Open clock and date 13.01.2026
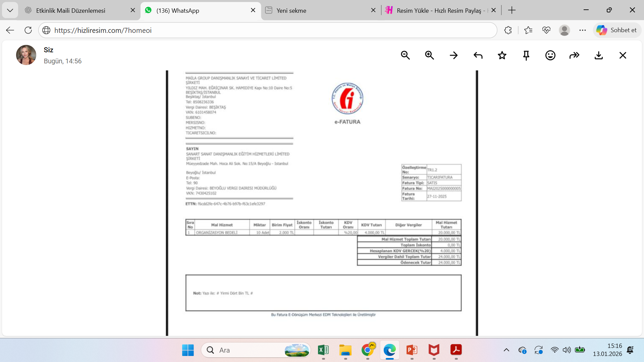 (x=607, y=350)
